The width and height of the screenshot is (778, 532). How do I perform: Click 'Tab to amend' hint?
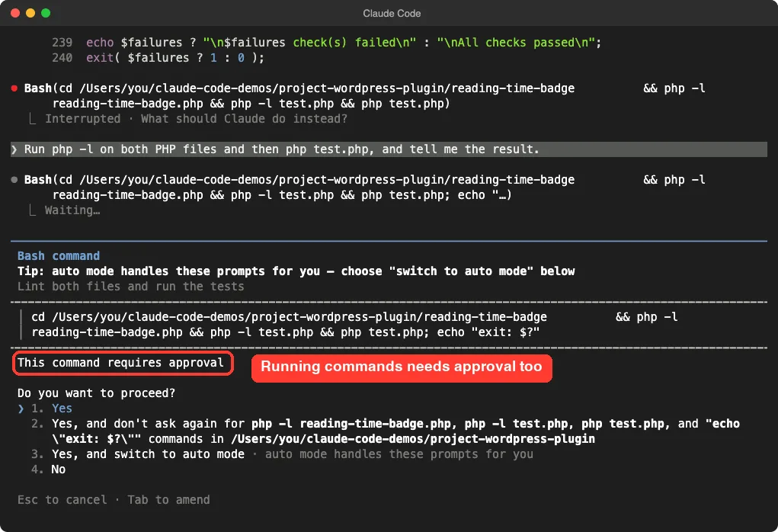coord(168,500)
